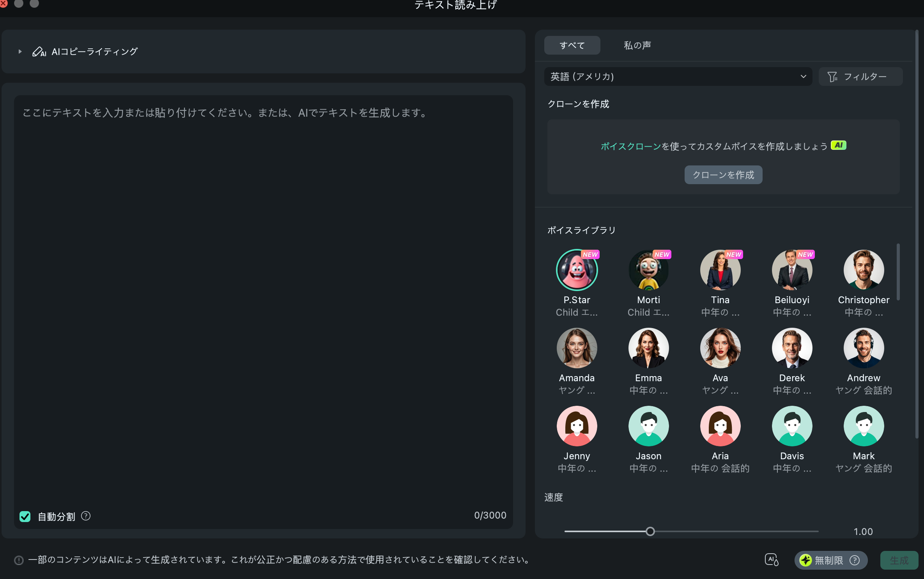
Task: Click the AI droplet icon in bottom bar
Action: [772, 559]
